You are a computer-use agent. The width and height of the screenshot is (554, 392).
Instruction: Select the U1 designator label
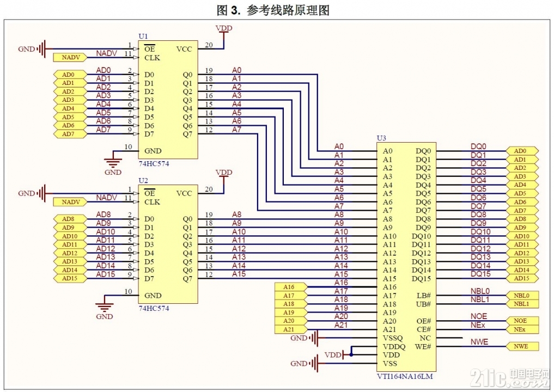point(143,36)
